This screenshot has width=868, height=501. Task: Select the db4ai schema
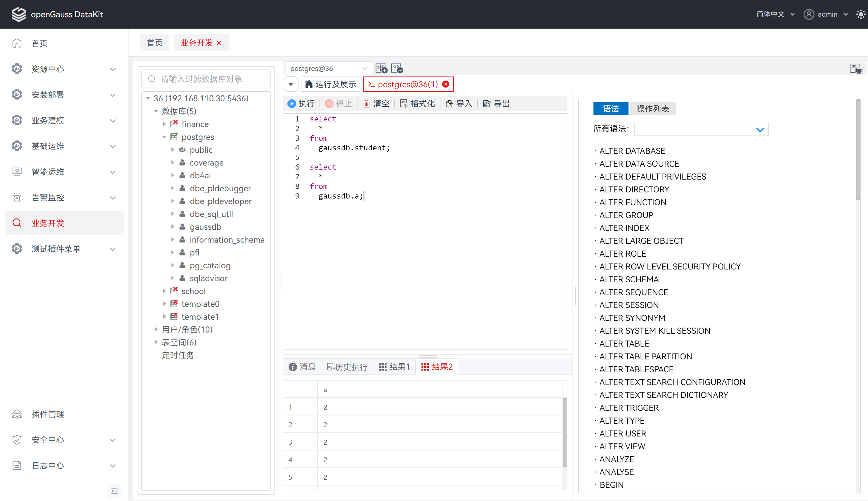point(200,175)
